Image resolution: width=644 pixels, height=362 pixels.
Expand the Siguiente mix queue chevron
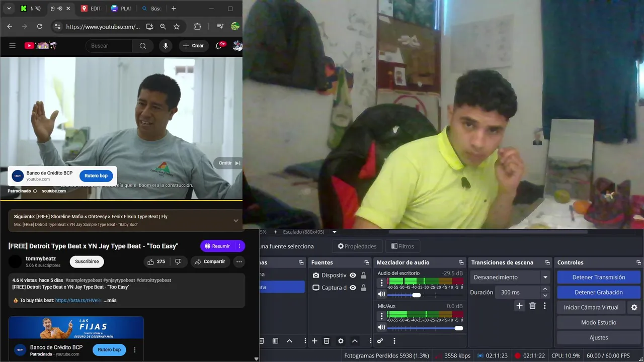tap(236, 220)
